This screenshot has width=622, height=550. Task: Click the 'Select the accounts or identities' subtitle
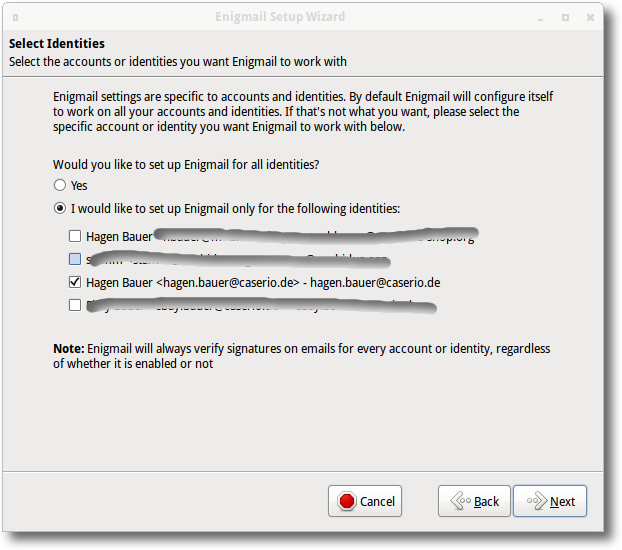(178, 62)
